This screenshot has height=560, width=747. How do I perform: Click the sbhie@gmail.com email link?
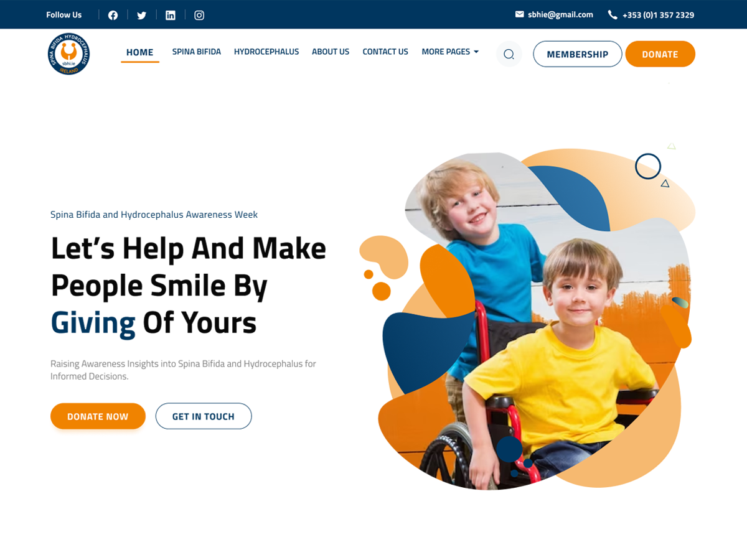coord(560,14)
